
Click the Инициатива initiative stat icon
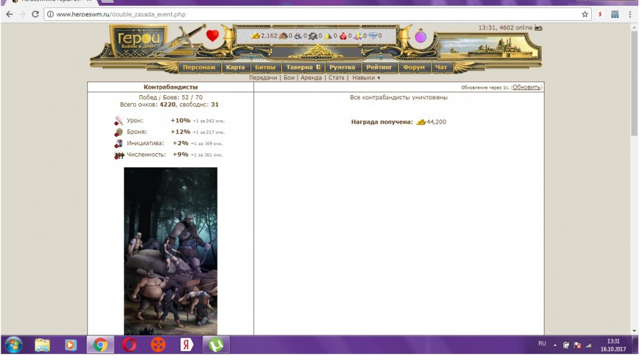119,144
